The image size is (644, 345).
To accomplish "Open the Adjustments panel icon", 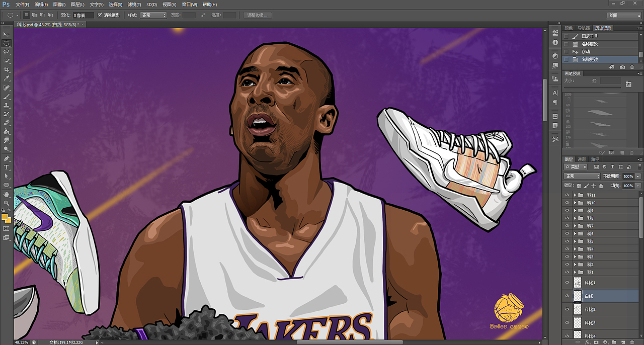I will click(x=555, y=56).
